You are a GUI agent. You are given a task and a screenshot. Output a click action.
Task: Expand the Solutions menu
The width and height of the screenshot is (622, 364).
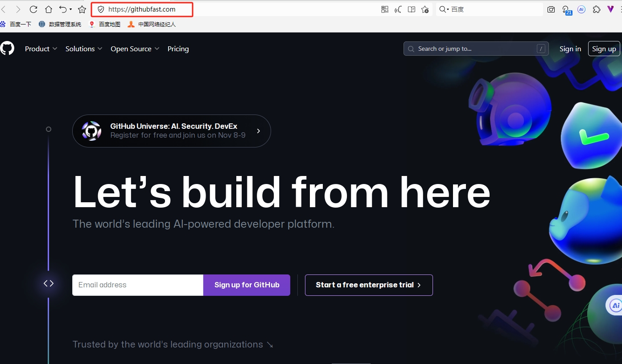tap(84, 49)
